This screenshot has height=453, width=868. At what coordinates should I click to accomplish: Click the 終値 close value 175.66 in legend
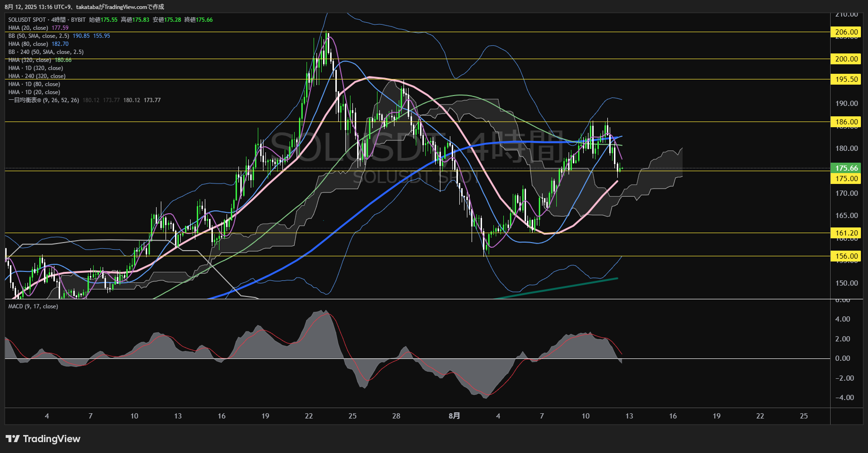[204, 20]
